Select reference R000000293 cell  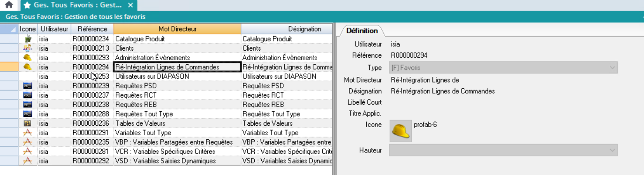pos(92,58)
